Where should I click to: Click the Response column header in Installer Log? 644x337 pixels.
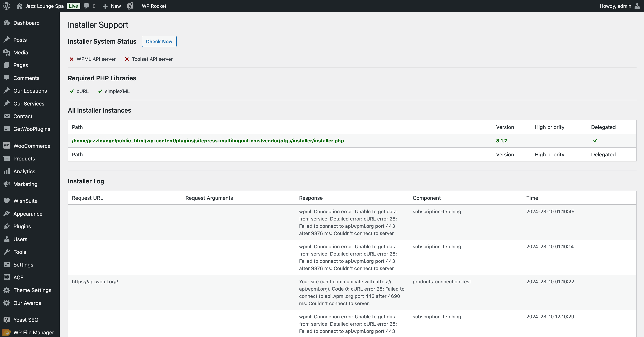click(x=311, y=198)
